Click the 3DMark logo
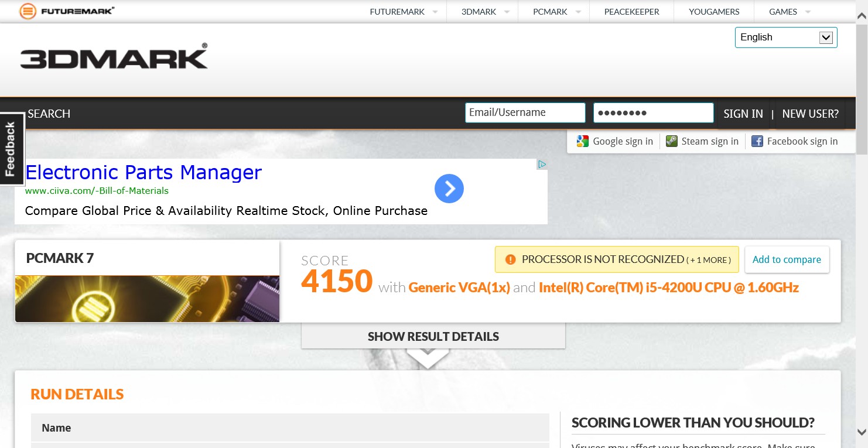The width and height of the screenshot is (868, 448). [x=114, y=57]
